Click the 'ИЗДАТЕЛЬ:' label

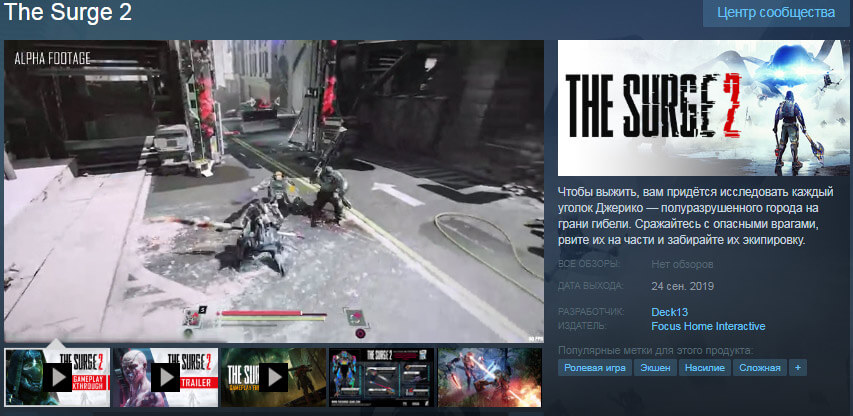coord(584,326)
